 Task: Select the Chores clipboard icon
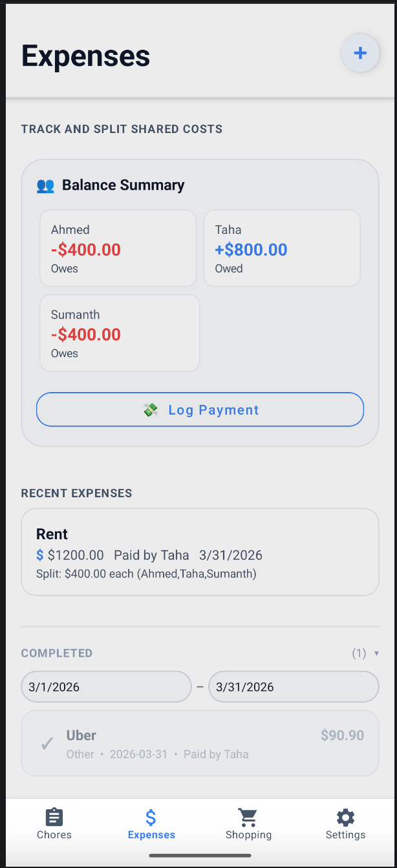54,817
